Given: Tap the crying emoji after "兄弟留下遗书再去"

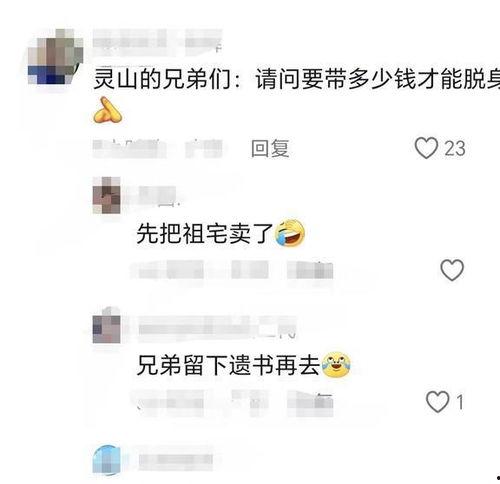Looking at the screenshot, I should pos(336,365).
